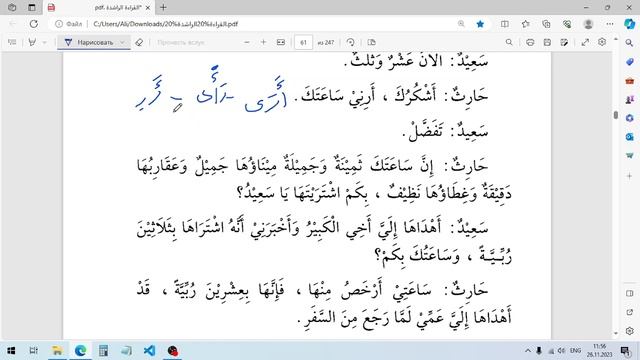640x360 pixels.
Task: Open browser Collections
Action: (x=547, y=24)
